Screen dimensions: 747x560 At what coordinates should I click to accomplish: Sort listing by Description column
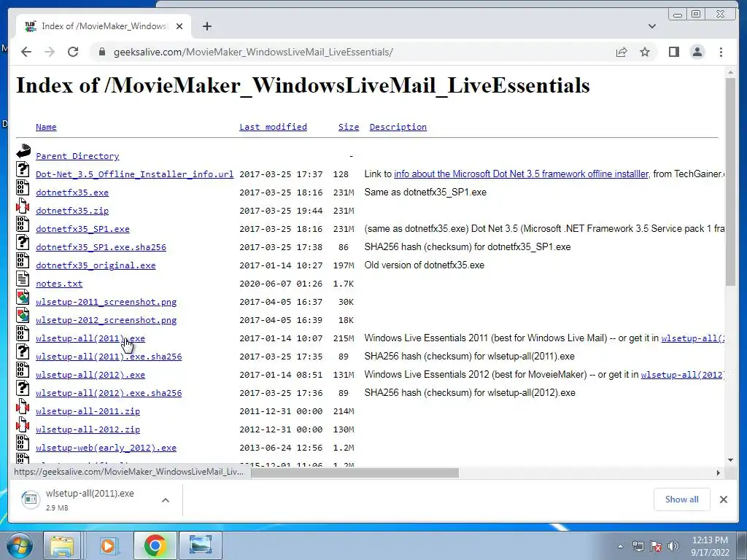[398, 127]
